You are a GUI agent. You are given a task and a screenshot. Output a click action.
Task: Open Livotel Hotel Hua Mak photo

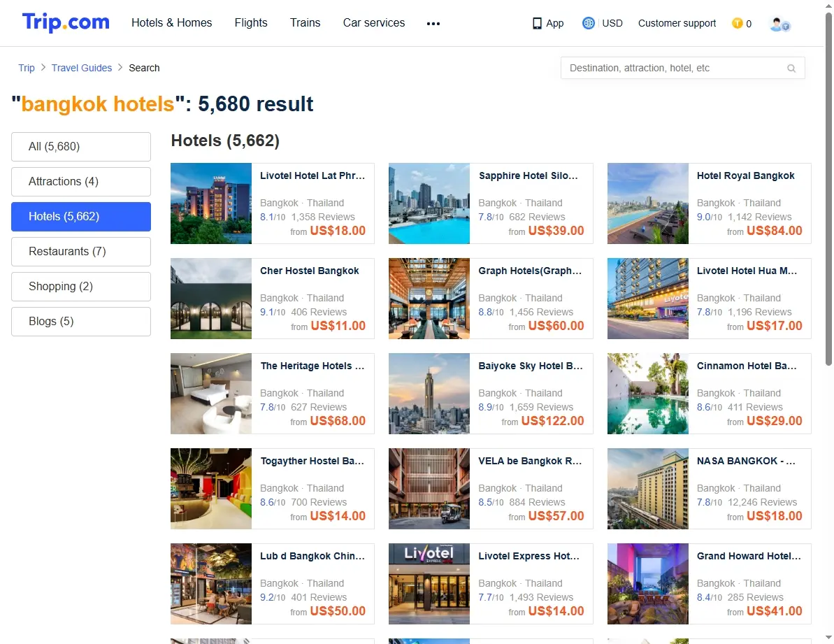click(x=648, y=299)
